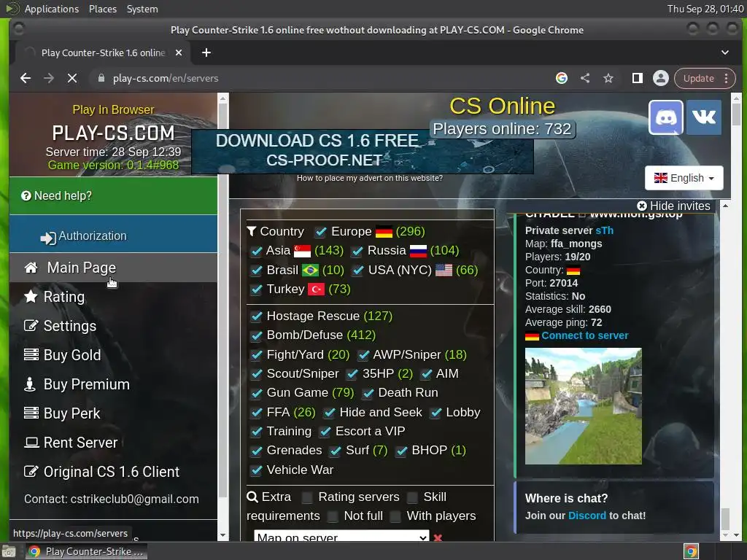The image size is (747, 560).
Task: Enable the Rating servers checkbox
Action: pos(307,497)
